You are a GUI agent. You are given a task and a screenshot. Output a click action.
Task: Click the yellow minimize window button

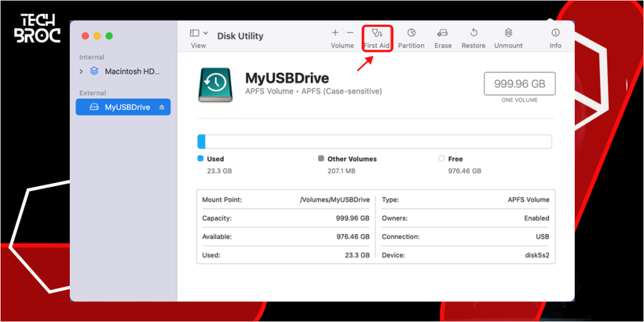click(x=97, y=36)
